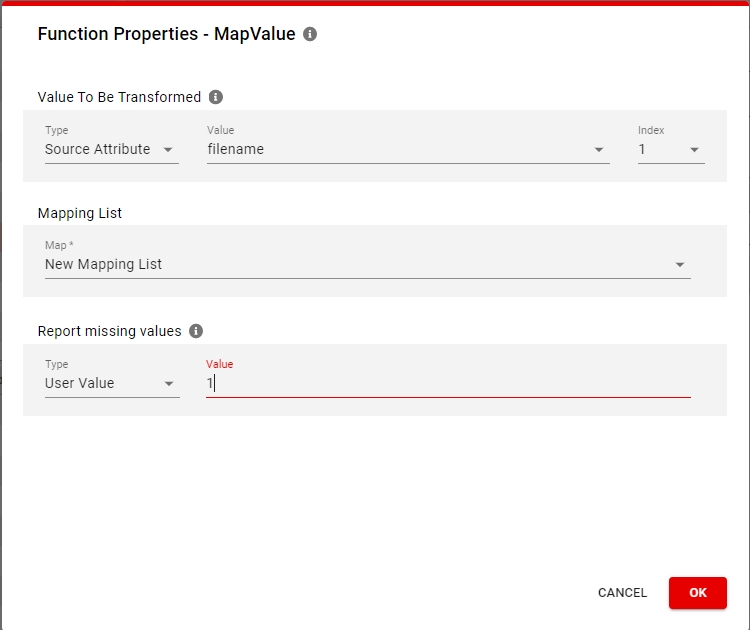Image resolution: width=750 pixels, height=630 pixels.
Task: Open the Index dropdown arrow
Action: (x=695, y=150)
